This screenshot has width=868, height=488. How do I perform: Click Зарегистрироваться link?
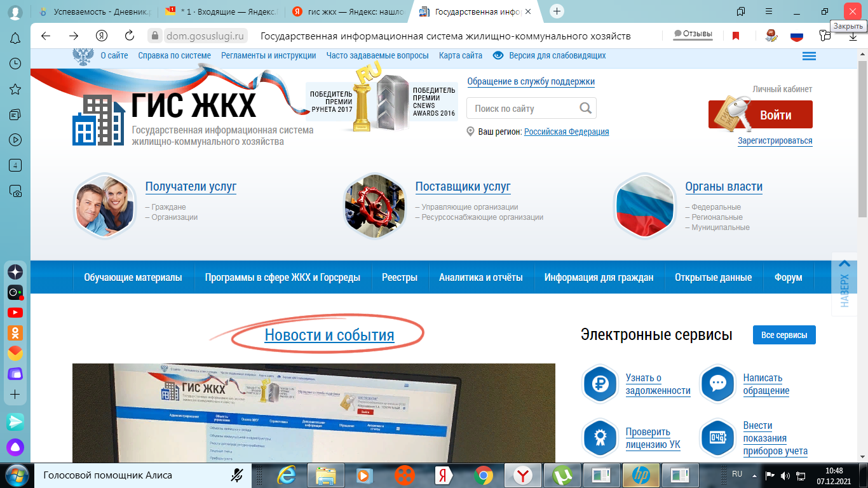[x=775, y=140]
